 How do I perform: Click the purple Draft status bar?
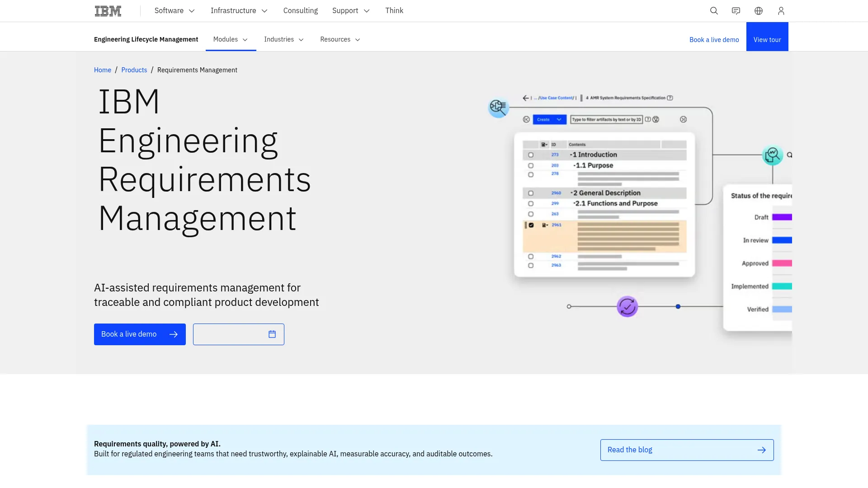pos(782,217)
